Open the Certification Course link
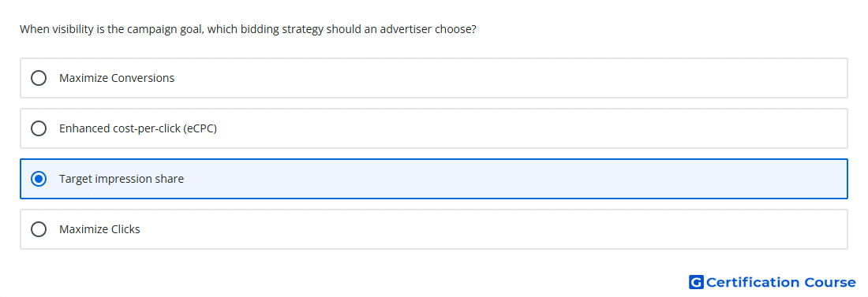The width and height of the screenshot is (868, 297). pyautogui.click(x=773, y=282)
